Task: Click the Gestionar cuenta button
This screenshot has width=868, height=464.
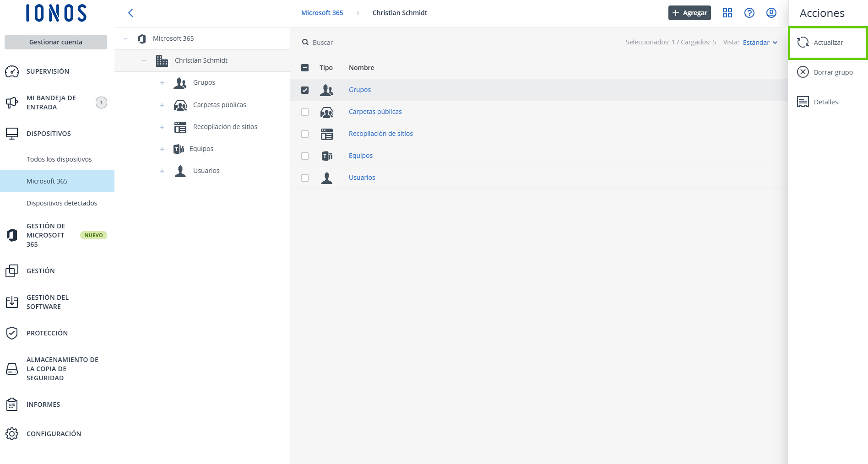Action: point(56,42)
